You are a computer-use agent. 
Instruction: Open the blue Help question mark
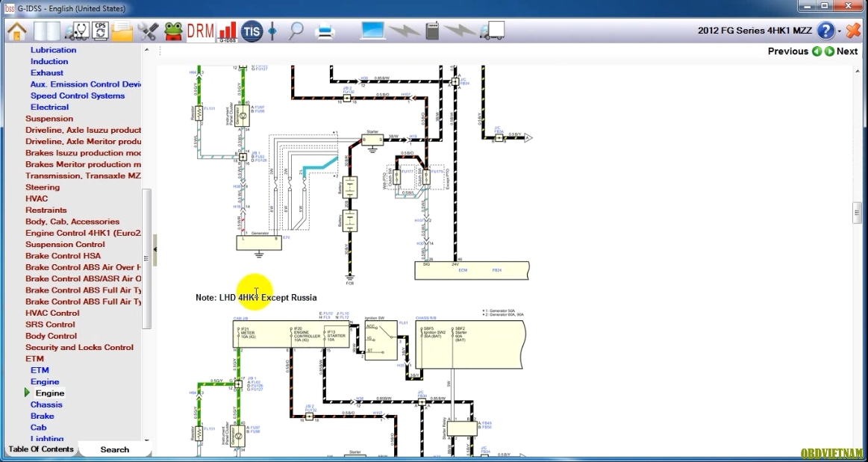click(825, 31)
